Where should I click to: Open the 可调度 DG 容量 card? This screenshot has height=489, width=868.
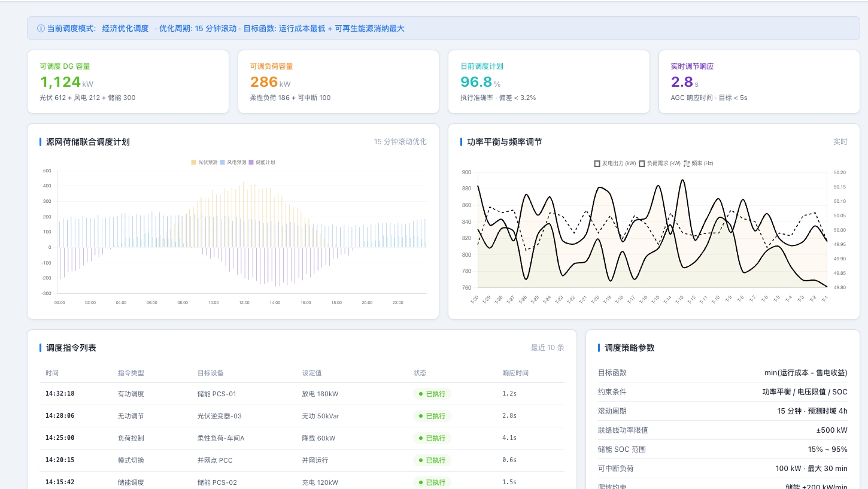click(x=128, y=81)
